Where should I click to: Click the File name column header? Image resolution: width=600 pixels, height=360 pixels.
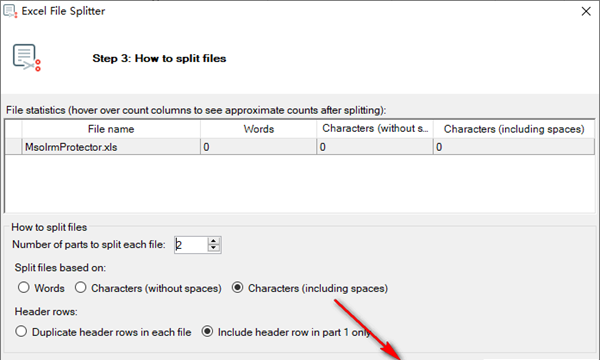(111, 129)
